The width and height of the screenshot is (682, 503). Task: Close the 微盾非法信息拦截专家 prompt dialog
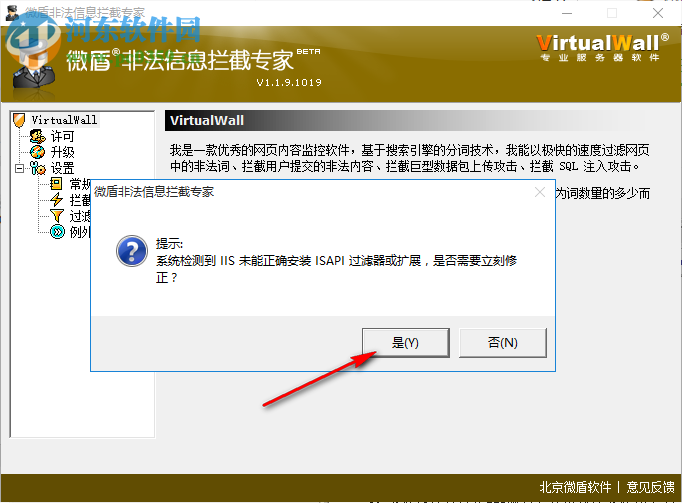click(x=540, y=192)
